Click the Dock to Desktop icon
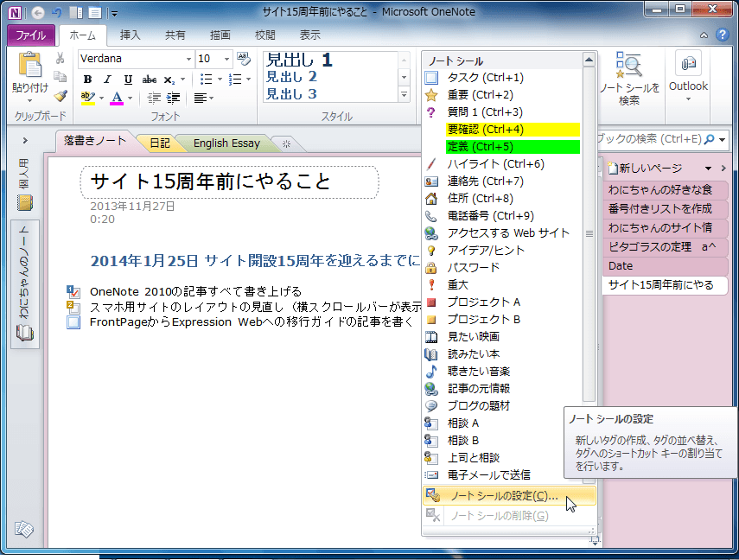Screen dimensions: 739x560 pyautogui.click(x=75, y=13)
